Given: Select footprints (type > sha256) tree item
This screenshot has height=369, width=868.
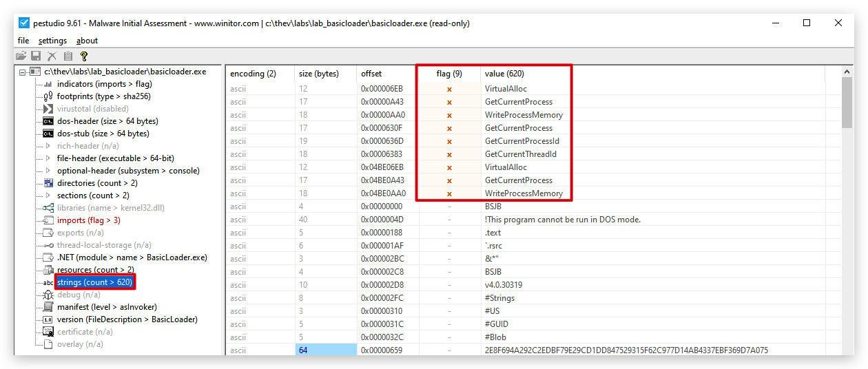Looking at the screenshot, I should coord(104,96).
